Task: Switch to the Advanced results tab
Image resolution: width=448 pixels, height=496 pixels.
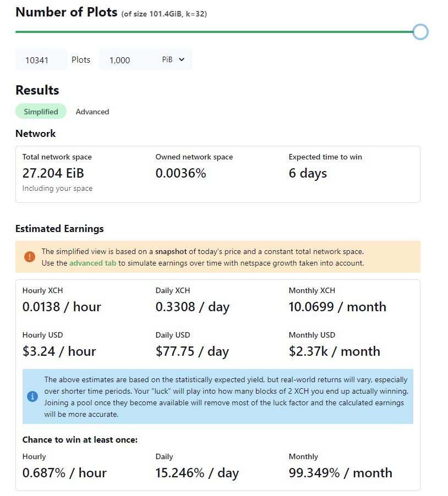Action: (x=92, y=112)
